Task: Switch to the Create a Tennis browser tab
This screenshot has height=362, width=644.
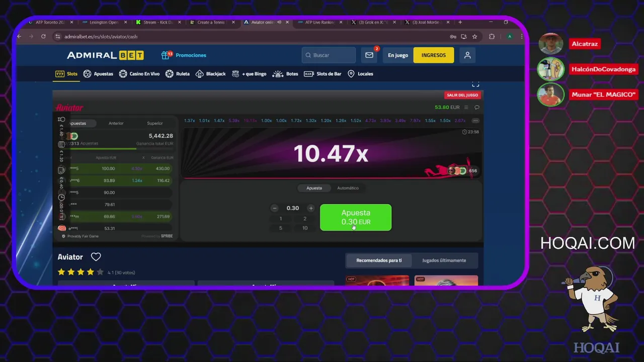Action: [x=211, y=22]
